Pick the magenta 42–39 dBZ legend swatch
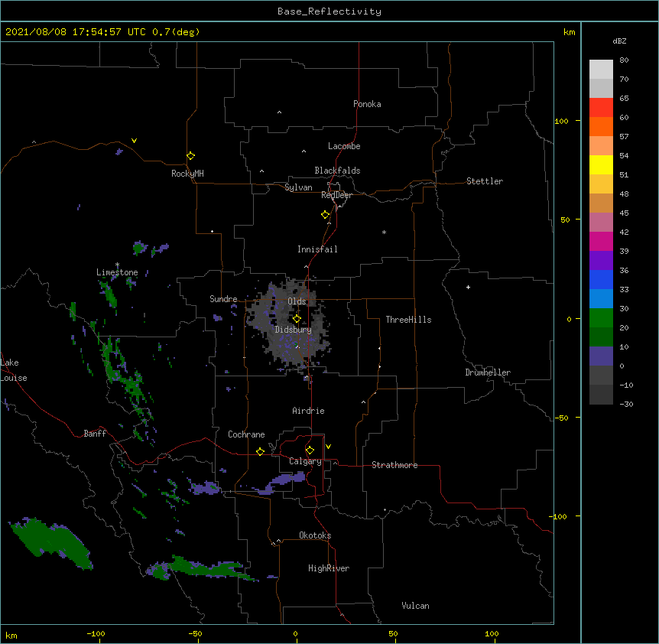The width and height of the screenshot is (659, 644). click(x=601, y=241)
